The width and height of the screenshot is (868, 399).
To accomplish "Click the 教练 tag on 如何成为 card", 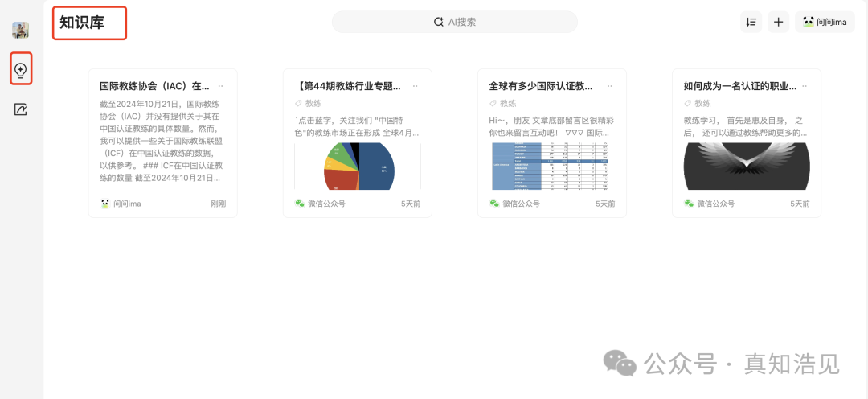I will pyautogui.click(x=703, y=103).
